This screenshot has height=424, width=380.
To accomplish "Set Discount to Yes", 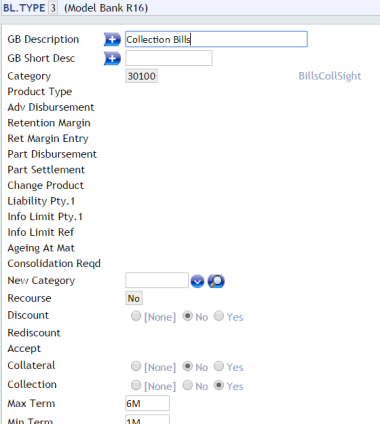I will [219, 316].
